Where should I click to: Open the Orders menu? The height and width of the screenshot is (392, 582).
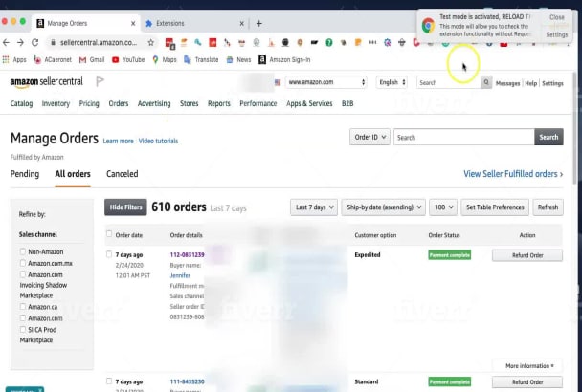tap(119, 103)
